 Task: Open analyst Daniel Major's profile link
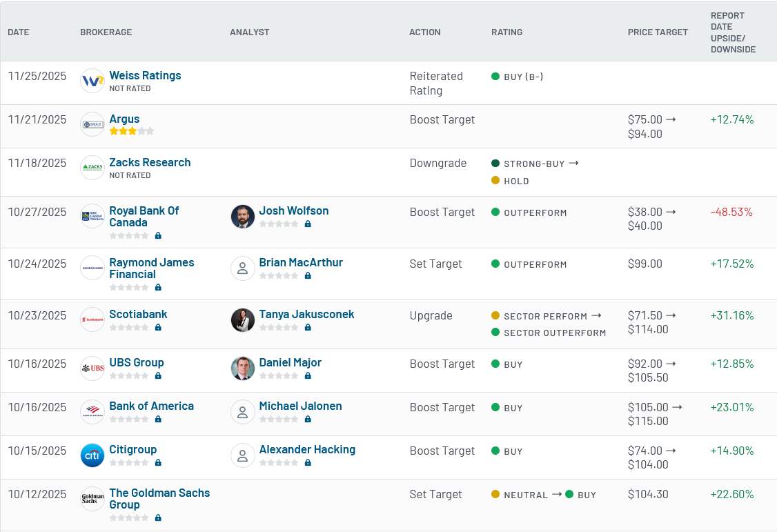(291, 362)
